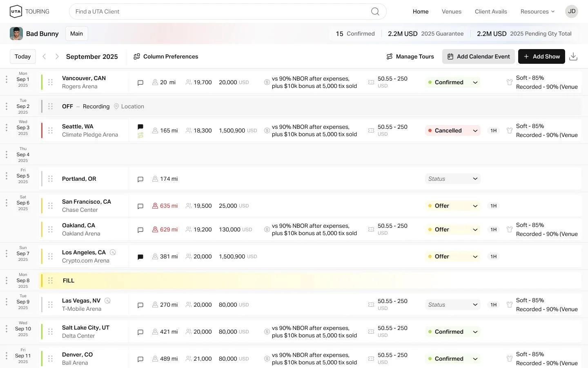Click Add Calendar Event

[479, 56]
